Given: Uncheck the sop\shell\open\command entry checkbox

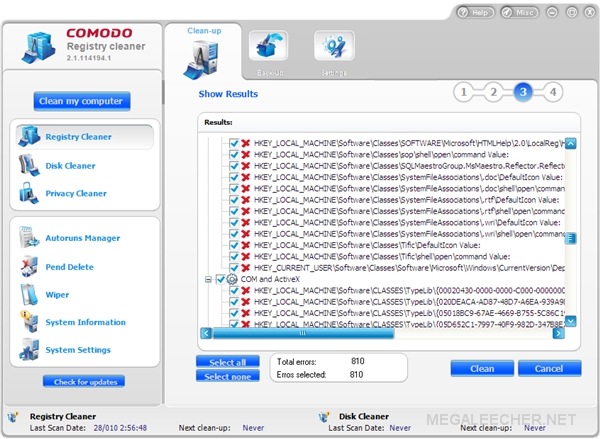Looking at the screenshot, I should point(234,155).
